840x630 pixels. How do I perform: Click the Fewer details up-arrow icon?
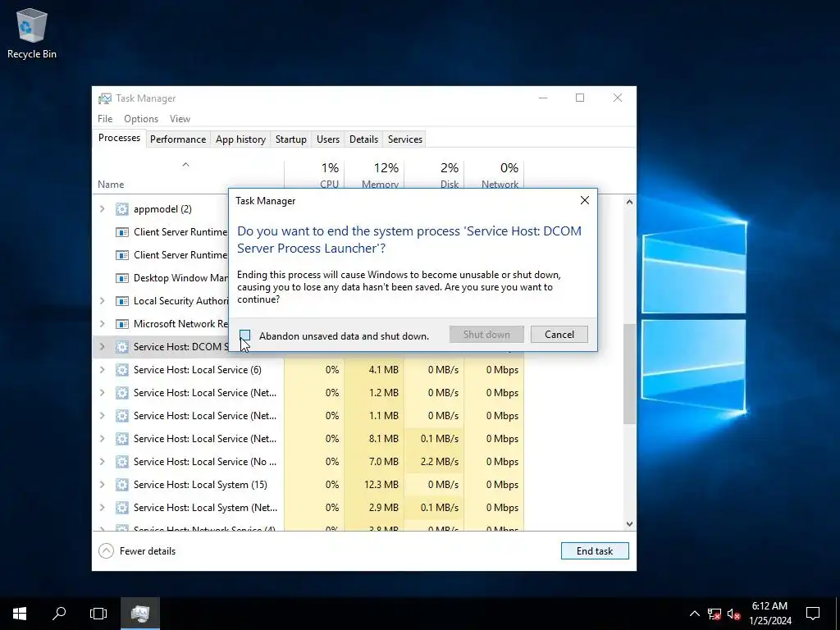pos(106,550)
